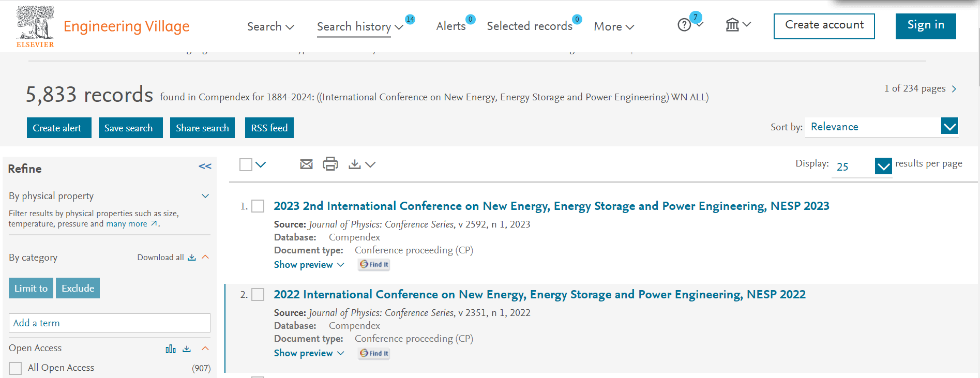Check the box for result 1 NESP 2023
Image resolution: width=980 pixels, height=378 pixels.
[258, 206]
